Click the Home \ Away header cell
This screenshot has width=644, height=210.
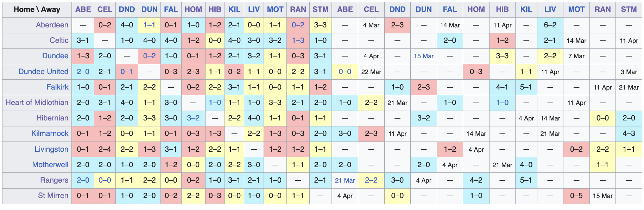click(x=37, y=9)
